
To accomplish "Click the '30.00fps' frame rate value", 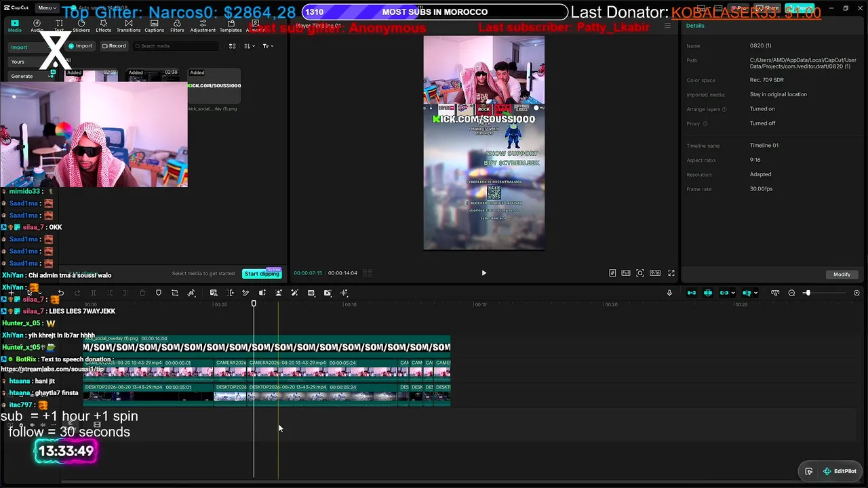I will (x=761, y=189).
